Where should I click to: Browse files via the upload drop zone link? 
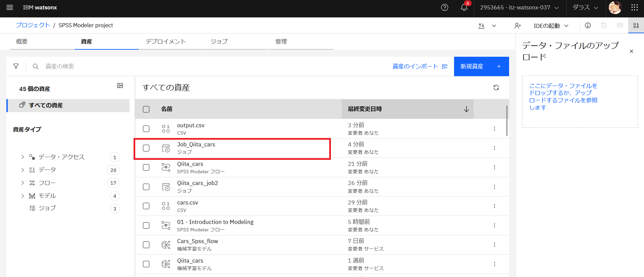coord(563,97)
